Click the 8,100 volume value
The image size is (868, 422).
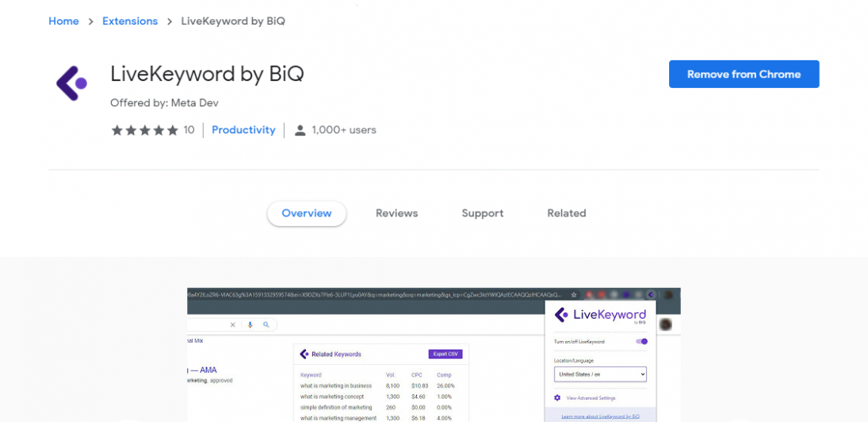(392, 386)
